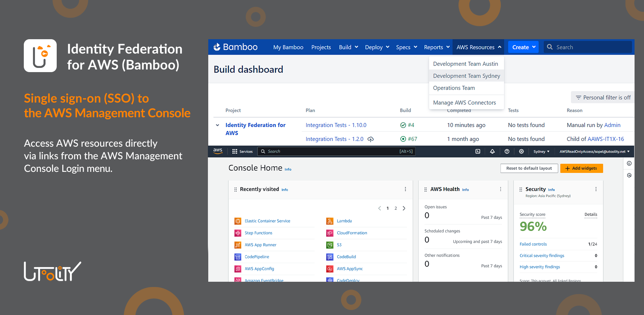The width and height of the screenshot is (644, 315).
Task: Select page 2 of recently visited
Action: [396, 208]
